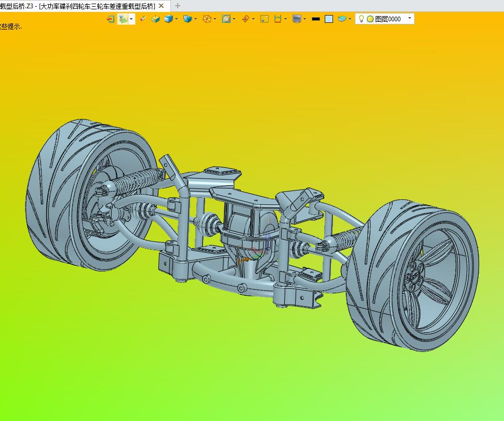Open a new tab with plus button
Image resolution: width=504 pixels, height=421 pixels.
pyautogui.click(x=178, y=6)
